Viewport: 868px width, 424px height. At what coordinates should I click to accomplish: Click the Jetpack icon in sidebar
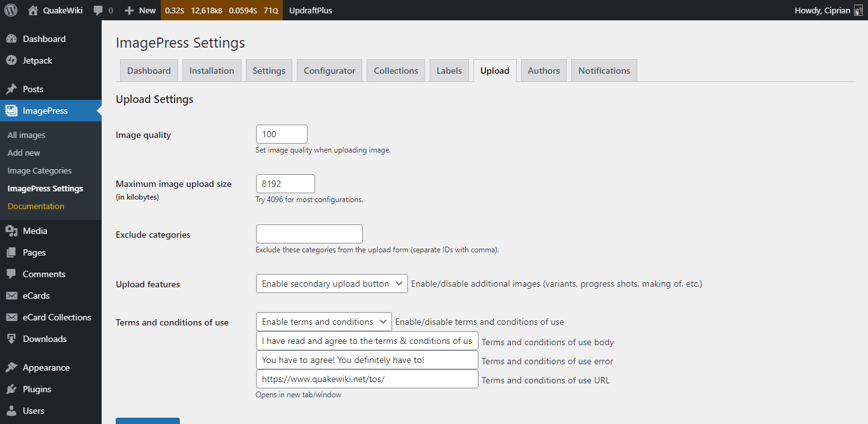click(11, 60)
